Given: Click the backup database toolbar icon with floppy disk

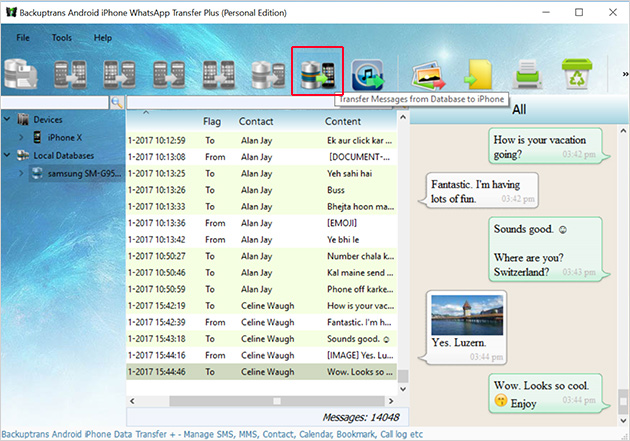Looking at the screenshot, I should (x=21, y=74).
